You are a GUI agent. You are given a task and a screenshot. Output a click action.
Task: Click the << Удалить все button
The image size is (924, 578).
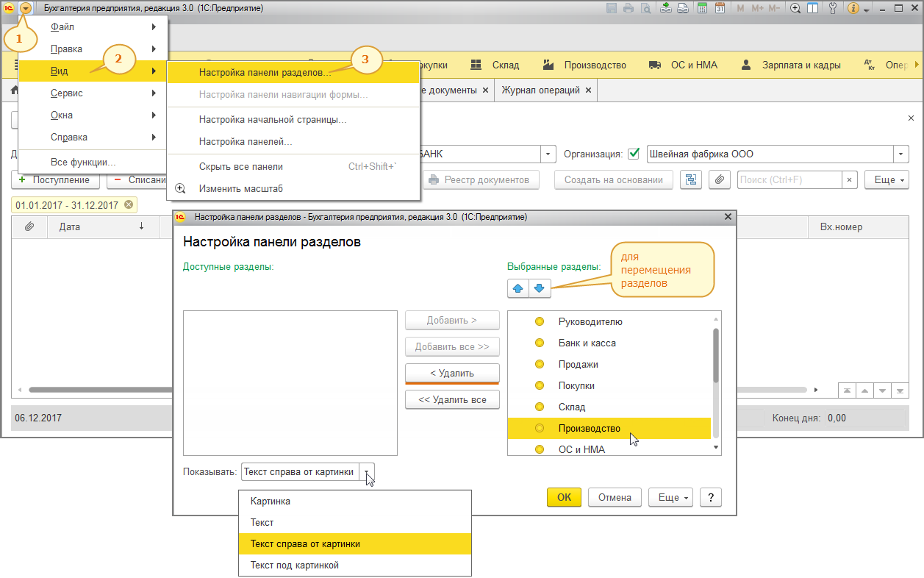point(452,399)
